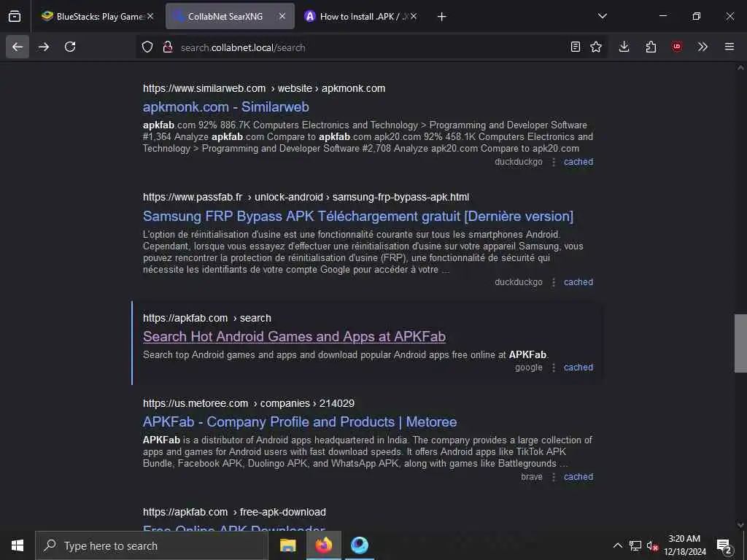Open File Explorer from taskbar
This screenshot has height=560, width=747.
point(287,545)
